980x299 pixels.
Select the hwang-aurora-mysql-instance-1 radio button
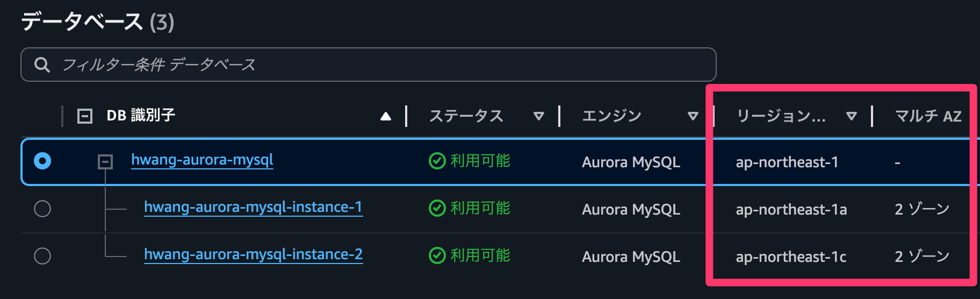click(42, 208)
